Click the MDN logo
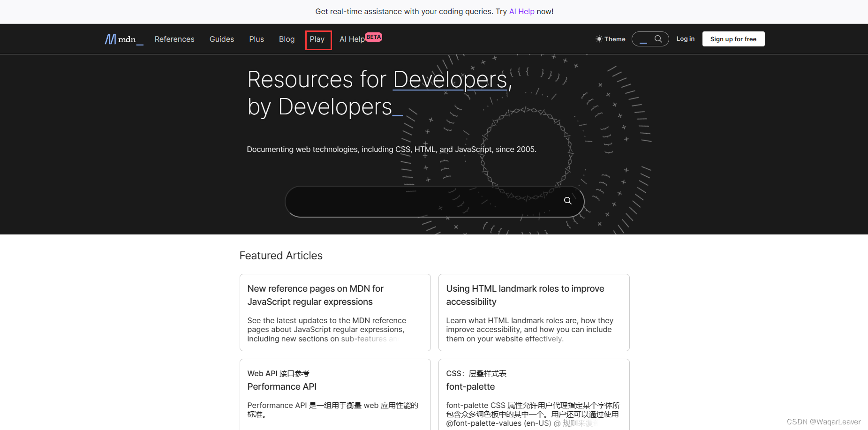The width and height of the screenshot is (868, 430). pos(124,39)
